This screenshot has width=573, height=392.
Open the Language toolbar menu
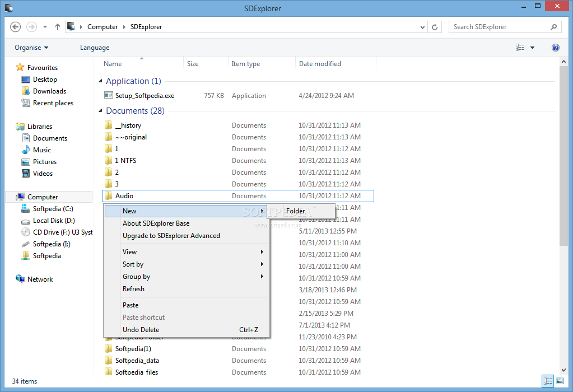[x=95, y=48]
